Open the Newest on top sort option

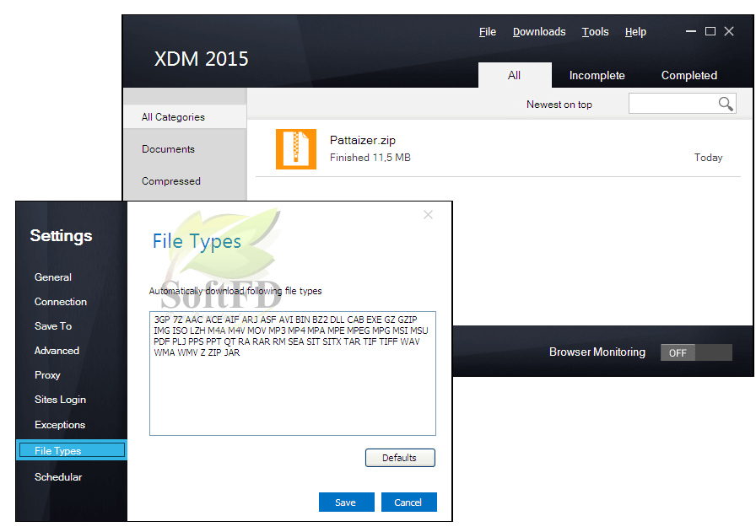coord(559,105)
